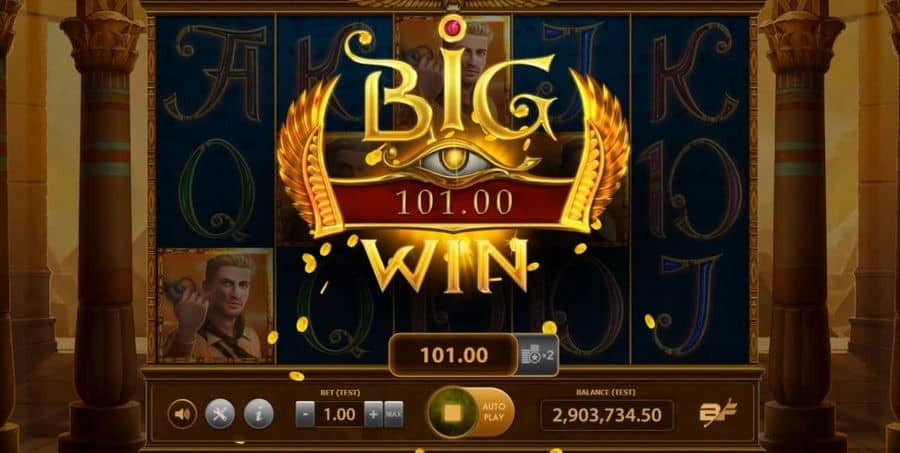Click the bet amount field showing 1.00
The width and height of the screenshot is (900, 453).
pos(339,415)
